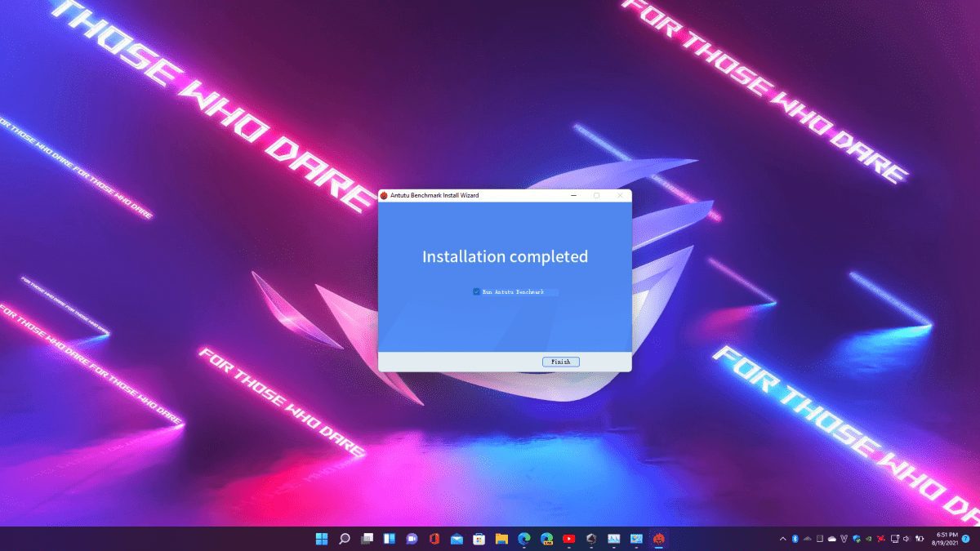
Task: Show hidden system tray icons
Action: coord(783,539)
